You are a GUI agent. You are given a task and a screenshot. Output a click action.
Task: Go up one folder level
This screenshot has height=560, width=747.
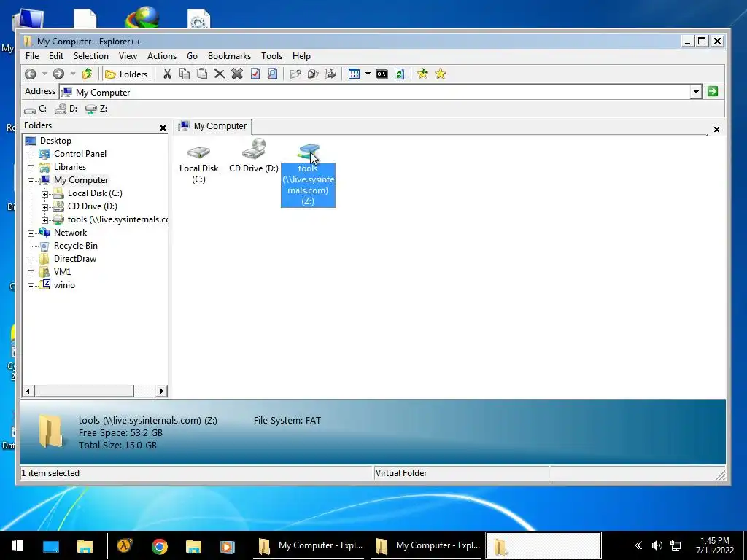pos(87,74)
